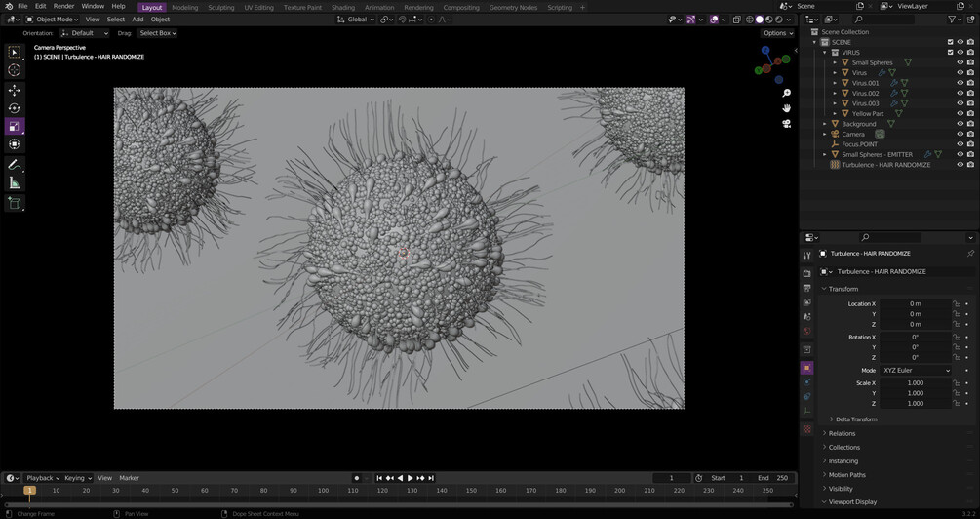Select the Rotate tool

coord(14,108)
